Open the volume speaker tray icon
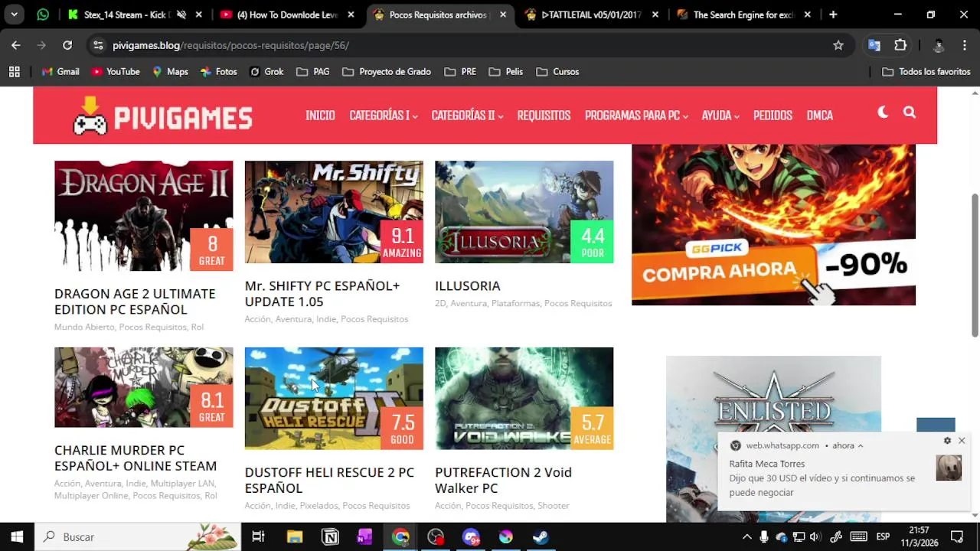 tap(815, 536)
